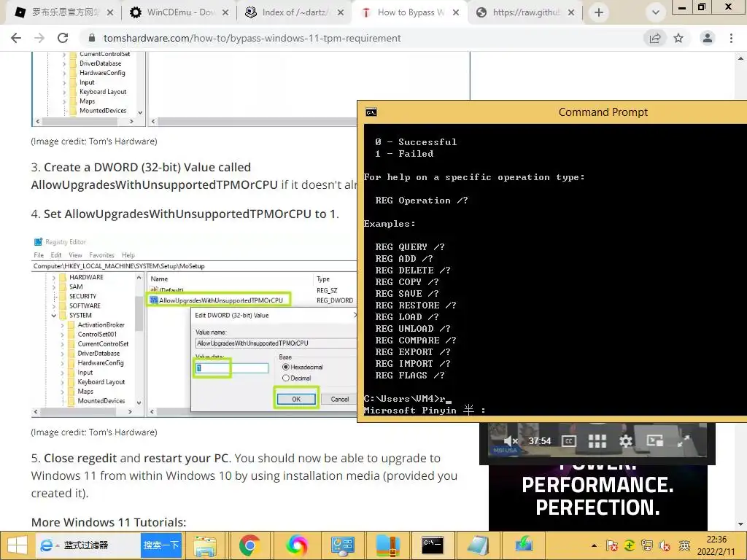The image size is (747, 560).
Task: Open Google Chrome from the taskbar
Action: click(249, 545)
